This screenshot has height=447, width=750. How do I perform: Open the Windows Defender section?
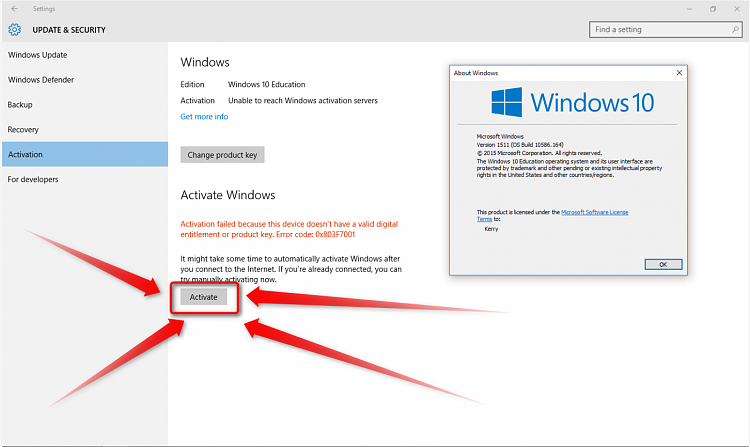point(85,80)
